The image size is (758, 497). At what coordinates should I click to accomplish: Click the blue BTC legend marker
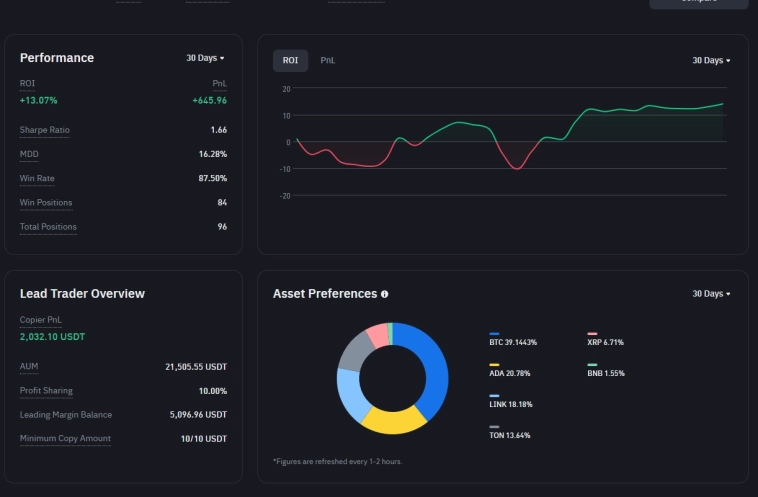(494, 334)
